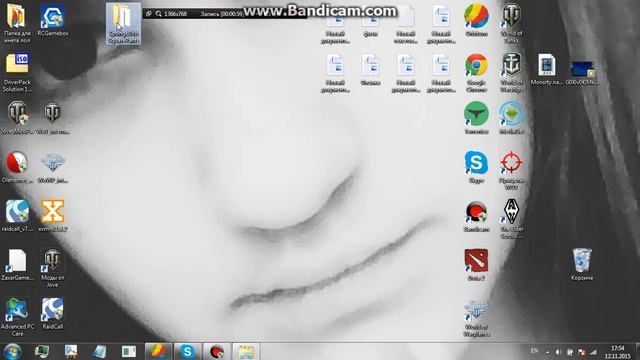Open Advanced PC Care shortcut
The image size is (640, 360).
17,317
